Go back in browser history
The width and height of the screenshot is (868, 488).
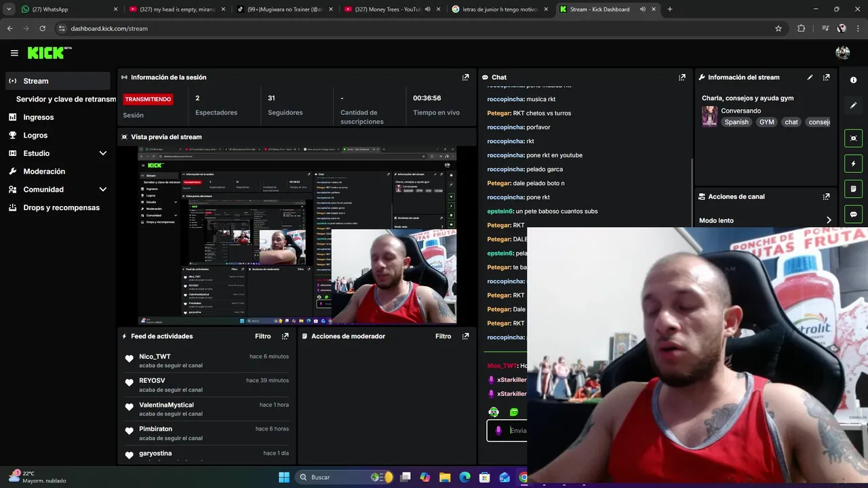[x=9, y=28]
